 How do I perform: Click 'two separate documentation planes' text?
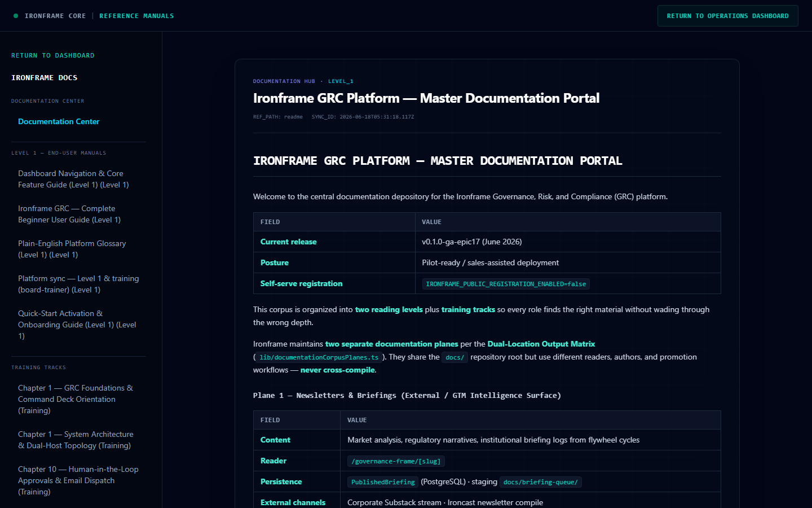392,344
